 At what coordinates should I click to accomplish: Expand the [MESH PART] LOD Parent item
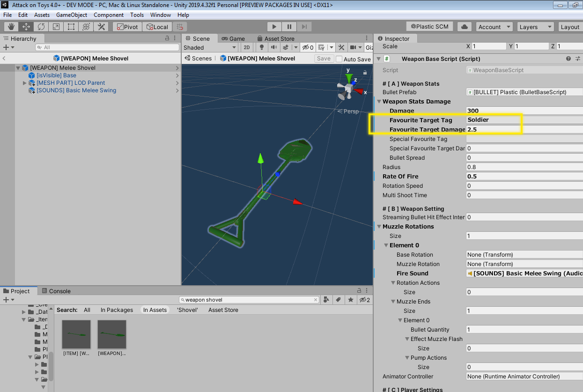[25, 83]
